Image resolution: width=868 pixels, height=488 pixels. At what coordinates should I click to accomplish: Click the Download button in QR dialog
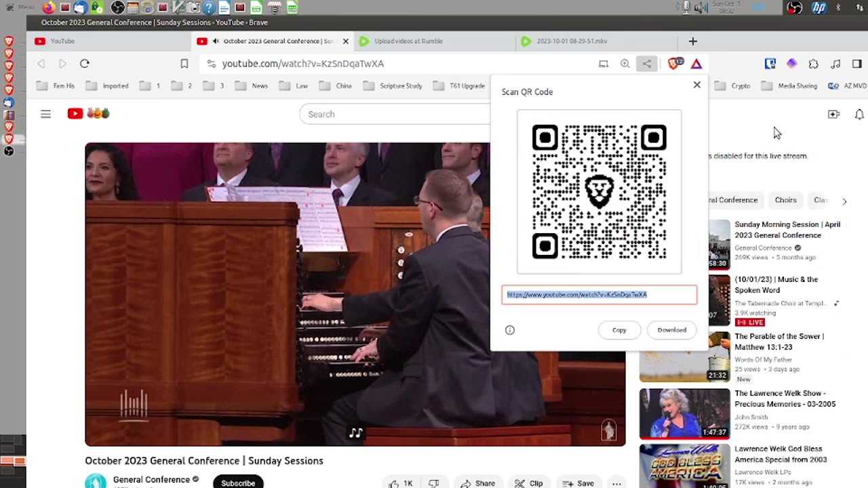pyautogui.click(x=671, y=330)
